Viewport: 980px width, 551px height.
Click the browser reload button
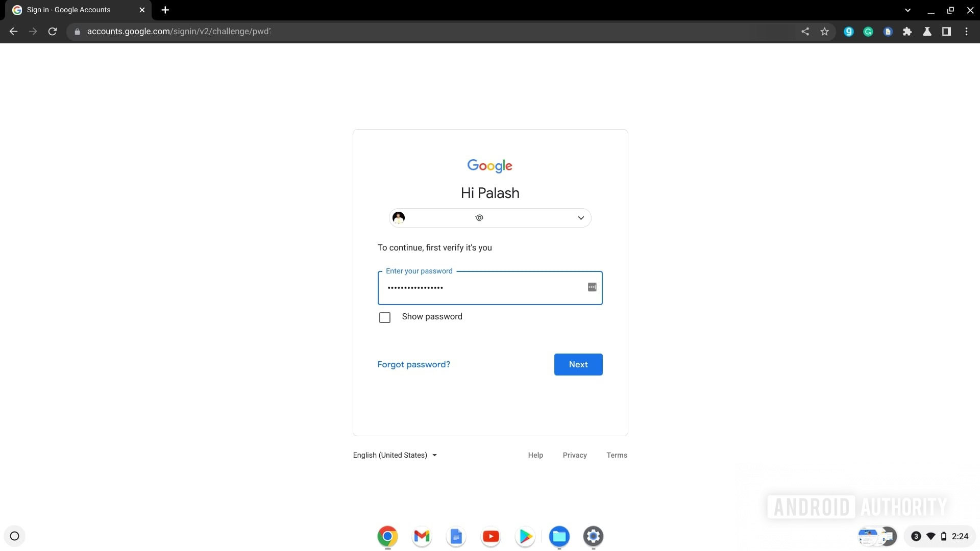pos(52,32)
